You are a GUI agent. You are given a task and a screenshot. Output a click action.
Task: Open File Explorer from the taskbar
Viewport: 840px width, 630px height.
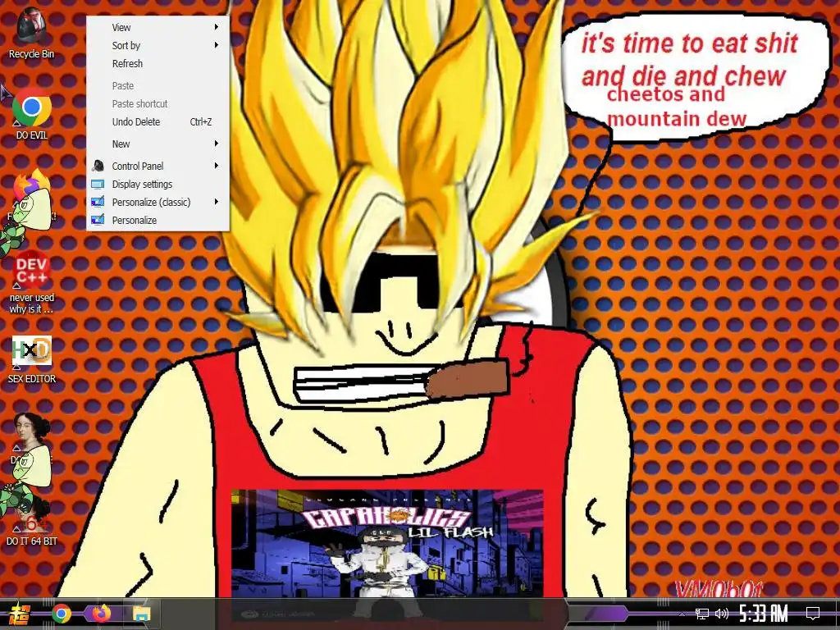141,614
